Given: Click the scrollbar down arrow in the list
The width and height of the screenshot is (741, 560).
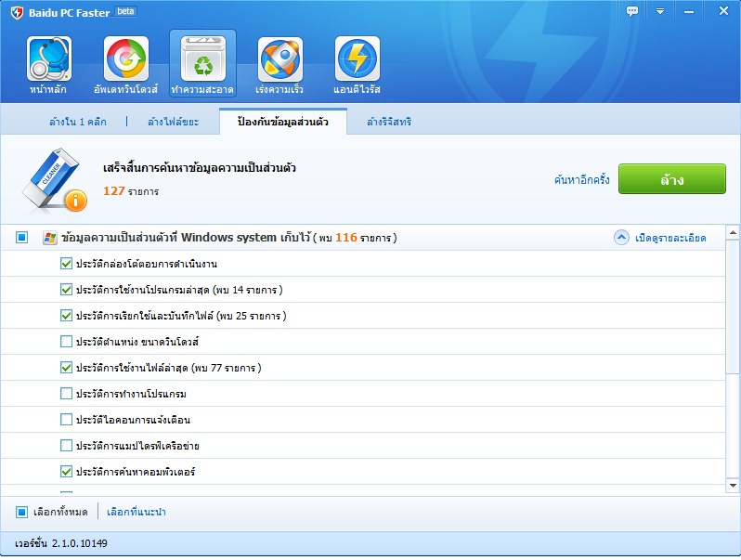Looking at the screenshot, I should point(733,485).
